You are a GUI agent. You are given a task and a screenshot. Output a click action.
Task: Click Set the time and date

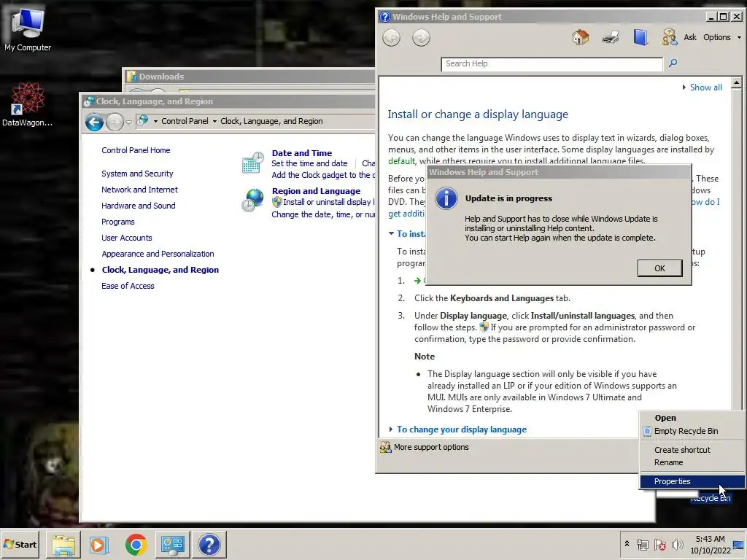[309, 163]
